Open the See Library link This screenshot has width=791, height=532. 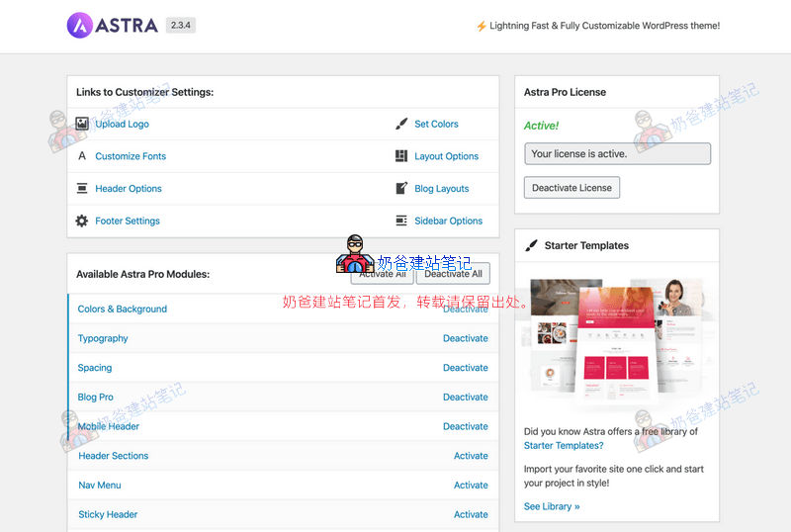click(552, 506)
